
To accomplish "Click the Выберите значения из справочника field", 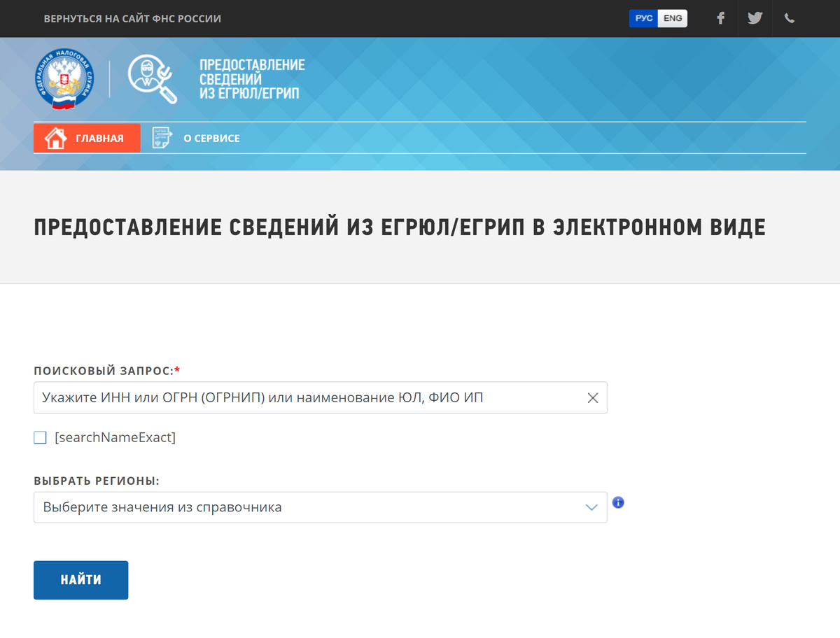I will (321, 507).
